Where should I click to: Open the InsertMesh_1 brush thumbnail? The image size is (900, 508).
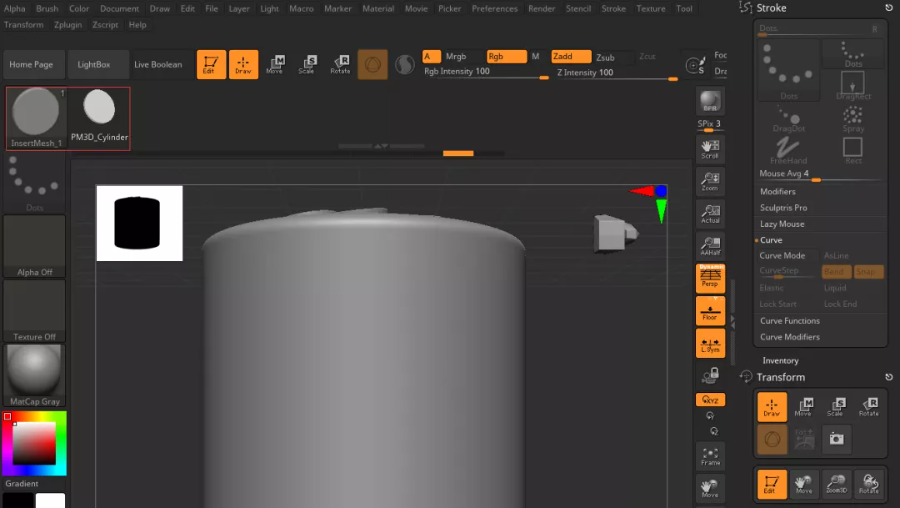[x=36, y=118]
